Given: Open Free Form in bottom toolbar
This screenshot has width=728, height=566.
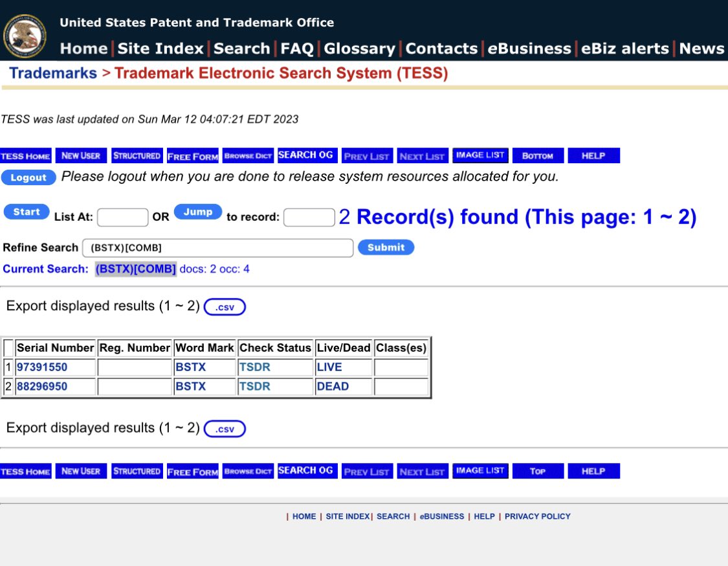Looking at the screenshot, I should (x=193, y=471).
